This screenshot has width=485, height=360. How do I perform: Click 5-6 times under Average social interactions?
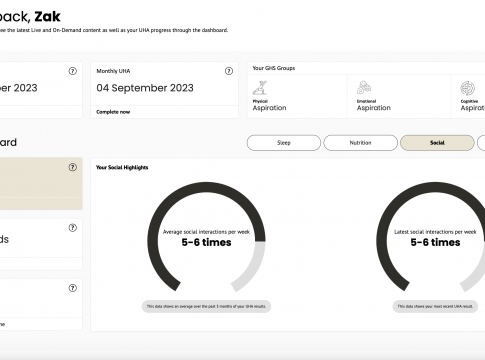[x=206, y=242]
